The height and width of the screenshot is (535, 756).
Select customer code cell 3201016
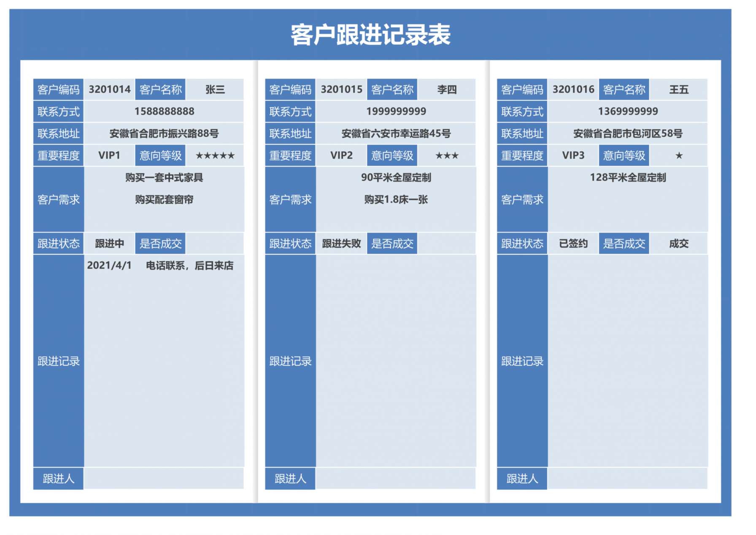[573, 90]
